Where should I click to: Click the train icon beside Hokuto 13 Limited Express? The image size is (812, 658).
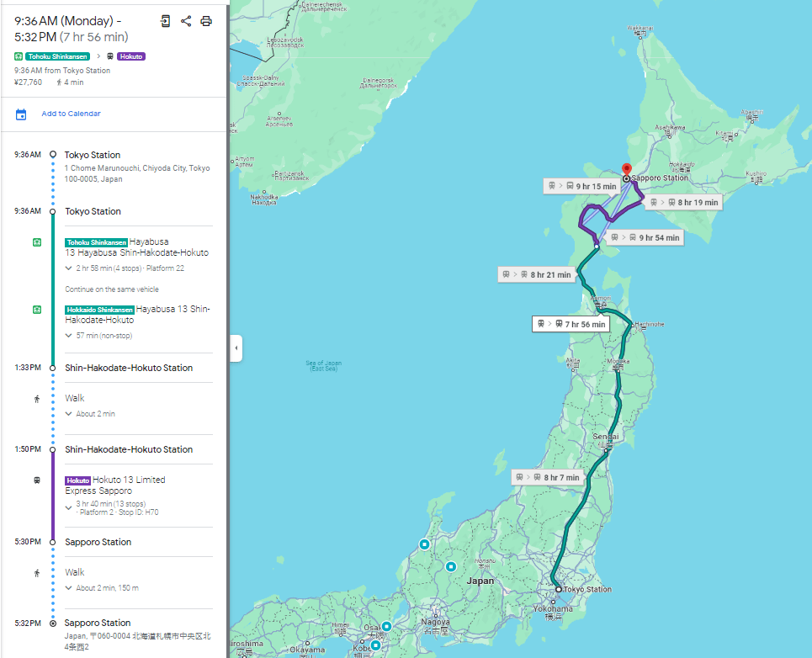37,480
